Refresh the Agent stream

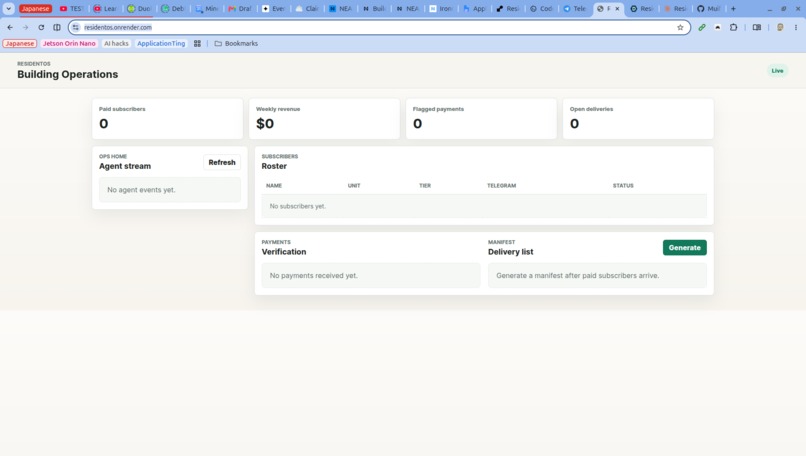222,162
